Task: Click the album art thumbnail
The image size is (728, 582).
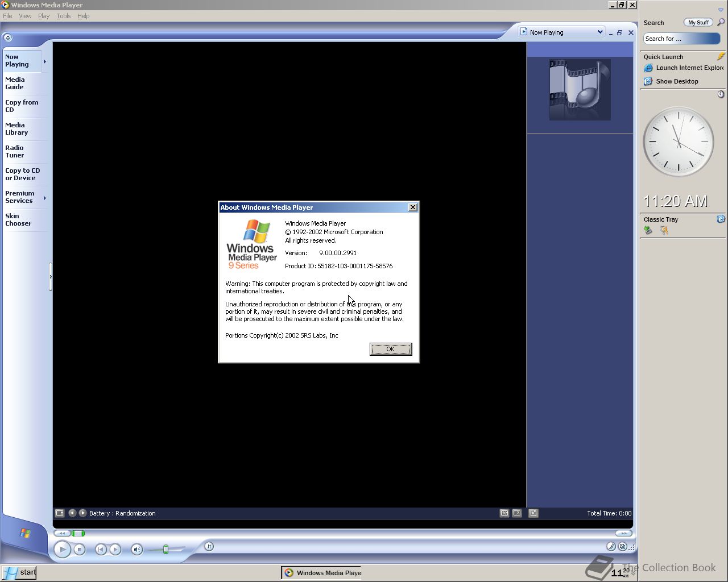Action: pos(580,90)
